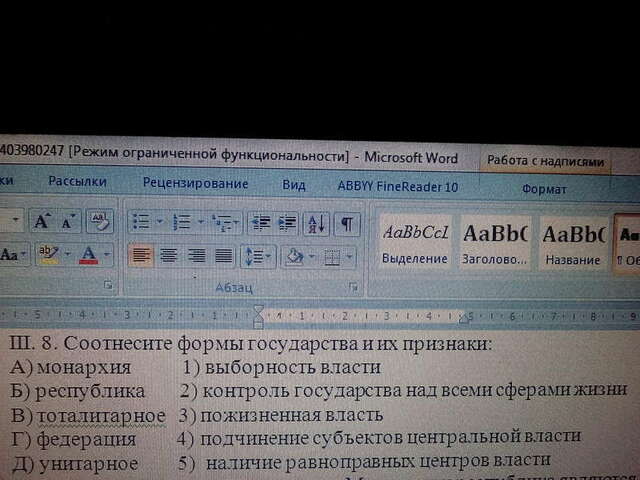Apply the Выделение style
Image resolution: width=640 pixels, height=480 pixels.
pos(415,243)
